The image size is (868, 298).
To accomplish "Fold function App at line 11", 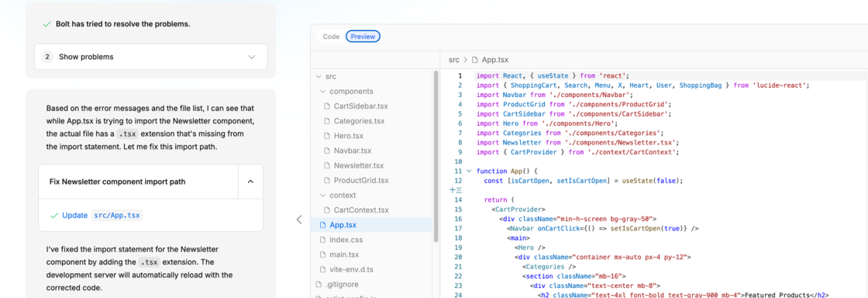I will pyautogui.click(x=469, y=172).
